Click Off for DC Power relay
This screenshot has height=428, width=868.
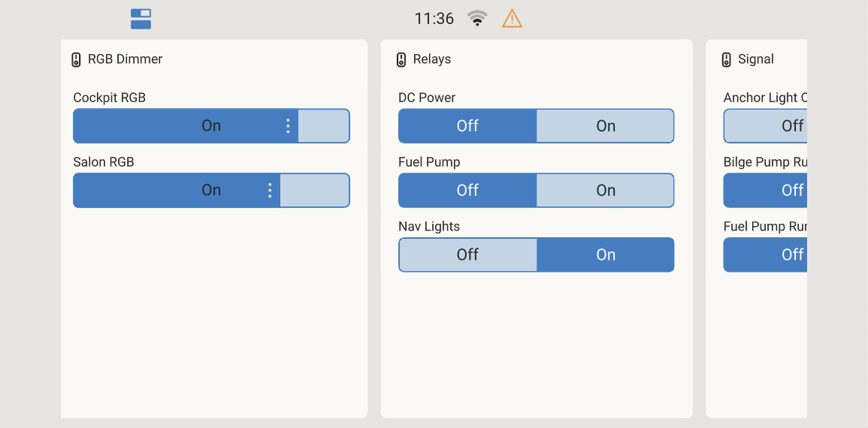tap(467, 126)
